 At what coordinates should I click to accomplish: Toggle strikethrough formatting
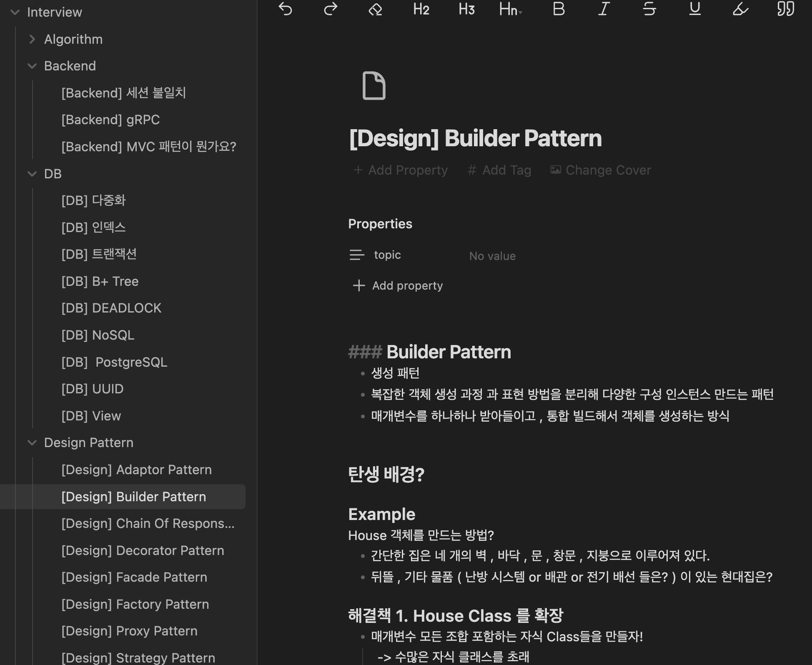649,9
